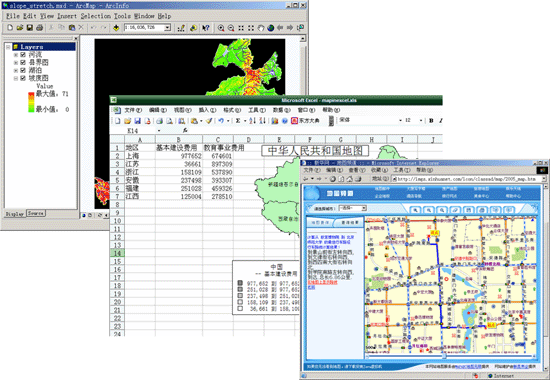Click the red link in route directions panel

point(322,282)
